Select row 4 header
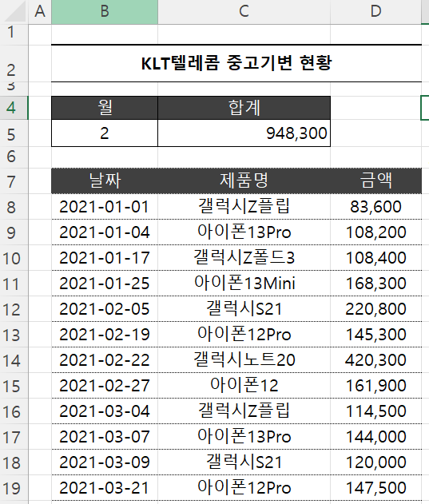The width and height of the screenshot is (429, 504). tap(14, 108)
